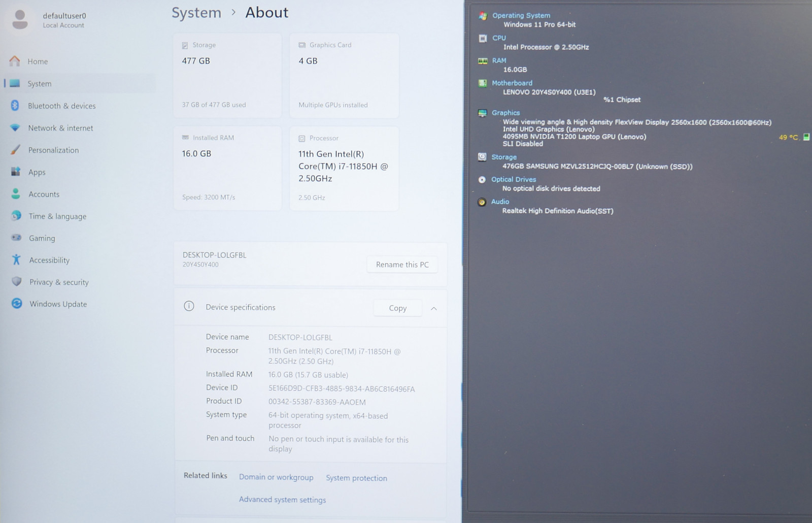Open Network & internet settings
The width and height of the screenshot is (812, 523).
(60, 128)
